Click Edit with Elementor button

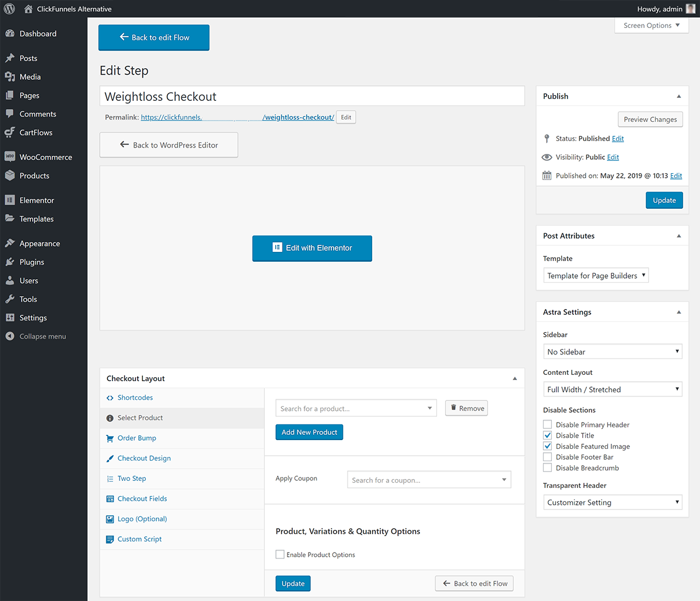click(x=312, y=248)
